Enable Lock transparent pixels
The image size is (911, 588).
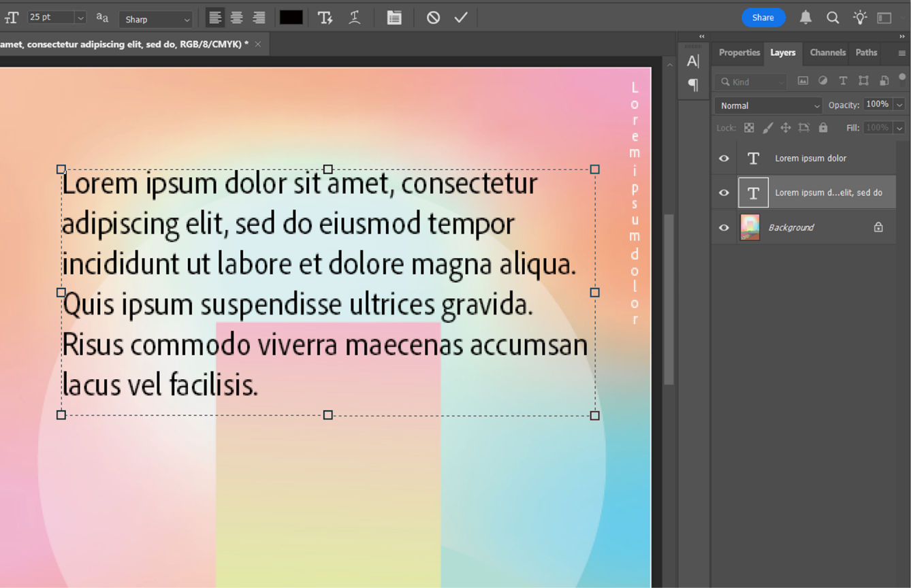coord(749,127)
